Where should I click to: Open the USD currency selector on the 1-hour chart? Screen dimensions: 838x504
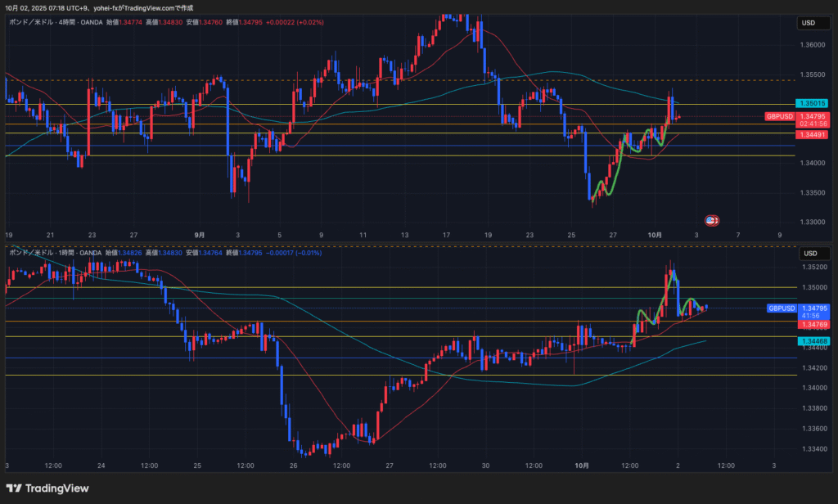(809, 253)
